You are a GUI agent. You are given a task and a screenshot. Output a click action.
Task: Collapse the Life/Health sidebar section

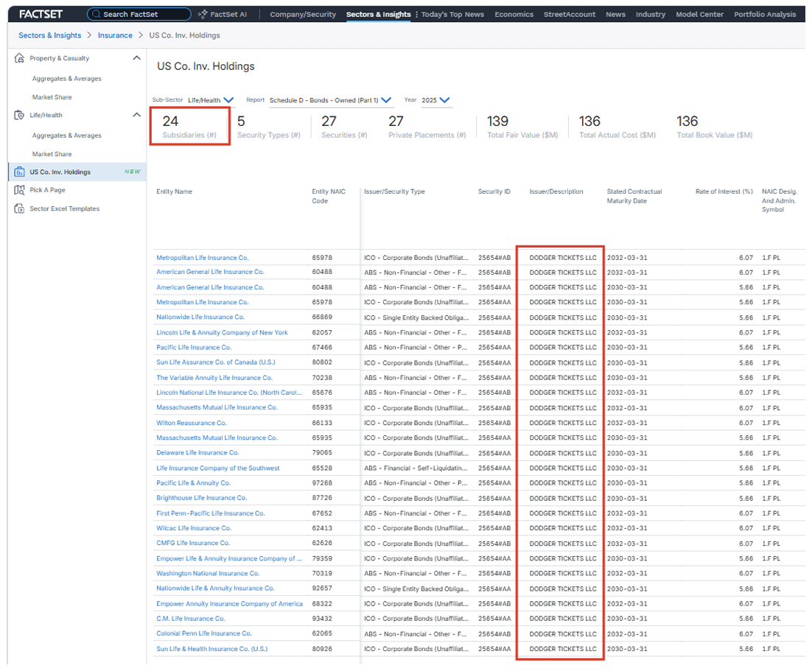[x=137, y=115]
